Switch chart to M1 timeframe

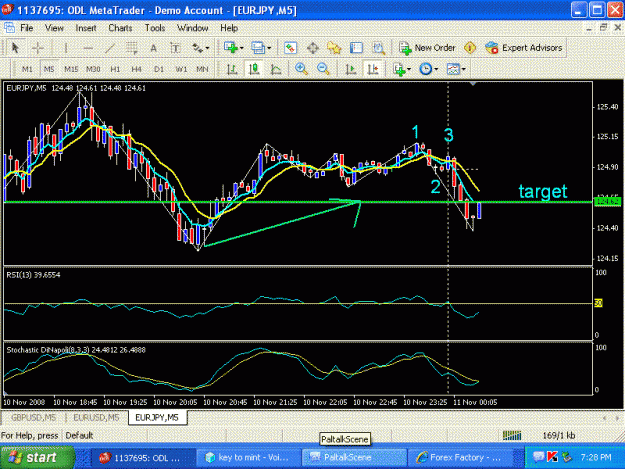(27, 69)
